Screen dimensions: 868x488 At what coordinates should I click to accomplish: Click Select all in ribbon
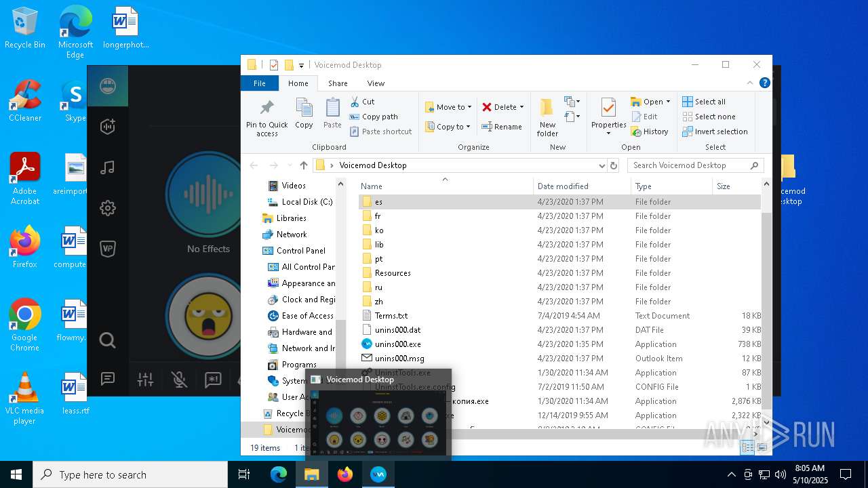tap(704, 102)
